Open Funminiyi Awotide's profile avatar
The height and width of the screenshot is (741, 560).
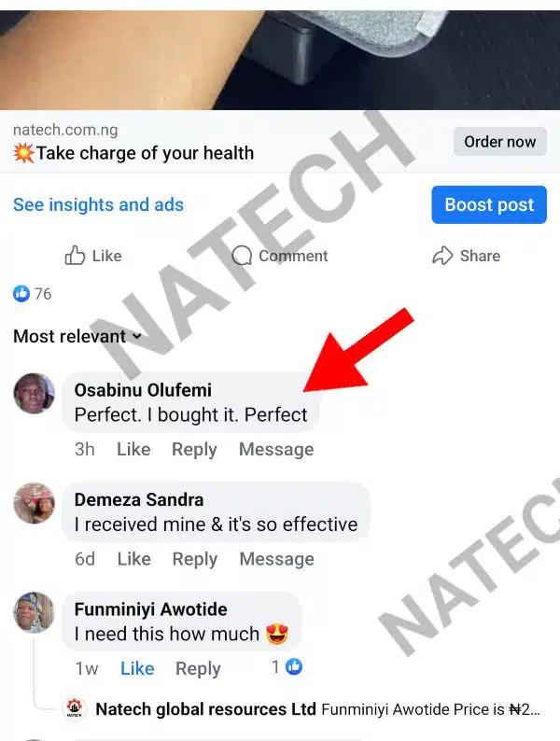34,612
